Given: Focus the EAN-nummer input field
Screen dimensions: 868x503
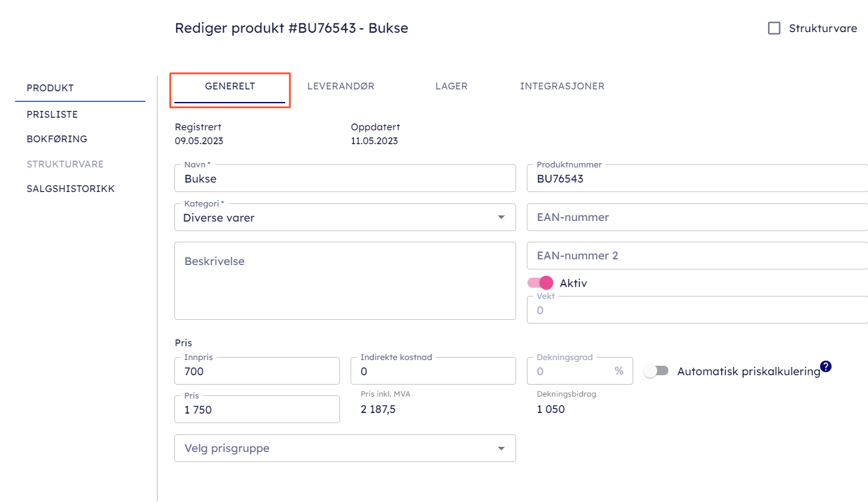Looking at the screenshot, I should pos(697,217).
